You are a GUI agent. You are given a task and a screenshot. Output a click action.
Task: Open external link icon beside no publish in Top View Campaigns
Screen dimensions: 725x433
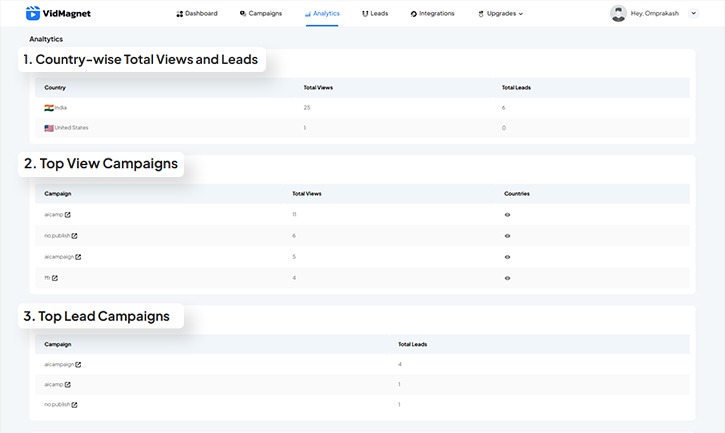[x=74, y=236]
